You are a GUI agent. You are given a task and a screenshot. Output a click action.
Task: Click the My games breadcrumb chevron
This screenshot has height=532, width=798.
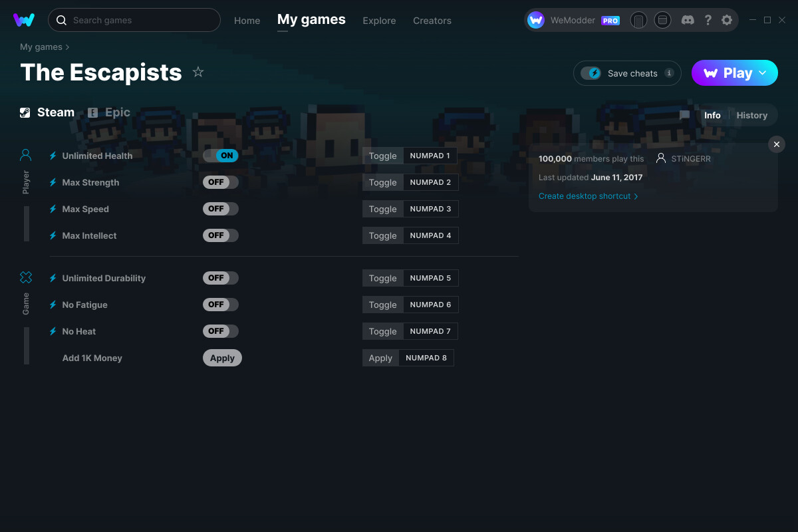point(67,47)
